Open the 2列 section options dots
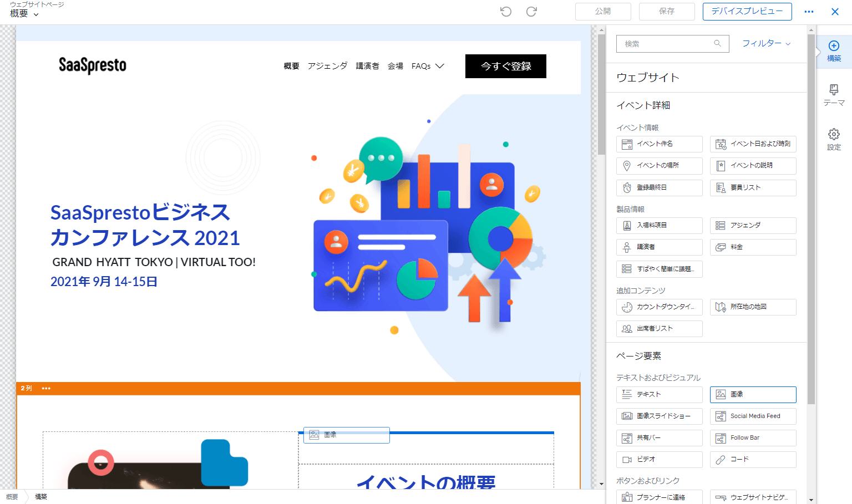Image resolution: width=852 pixels, height=504 pixels. 46,389
